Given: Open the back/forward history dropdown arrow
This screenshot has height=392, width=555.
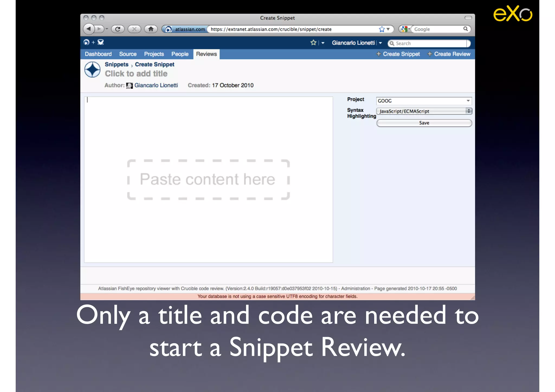Looking at the screenshot, I should tap(107, 29).
